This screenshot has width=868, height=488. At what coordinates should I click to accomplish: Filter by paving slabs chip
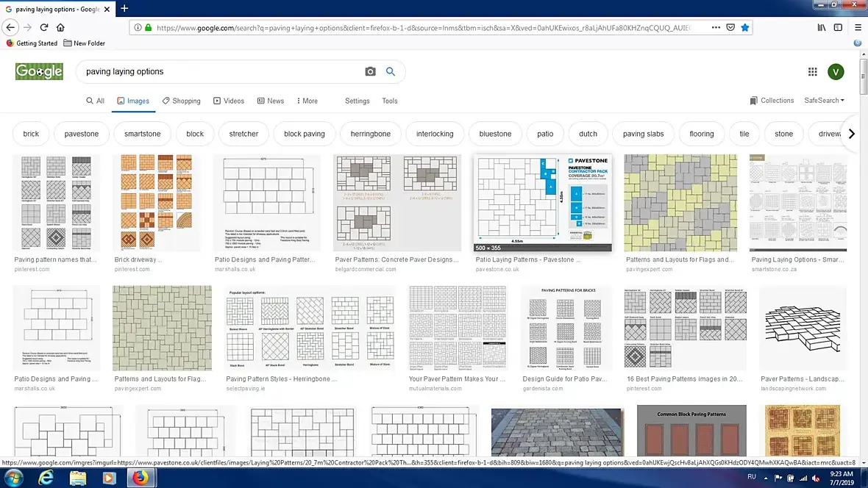tap(643, 133)
